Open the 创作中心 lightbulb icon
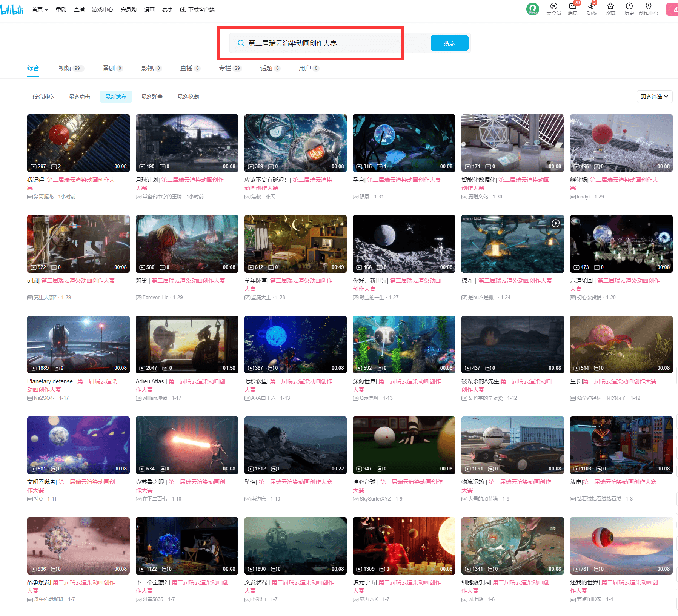Image resolution: width=678 pixels, height=616 pixels. [648, 6]
